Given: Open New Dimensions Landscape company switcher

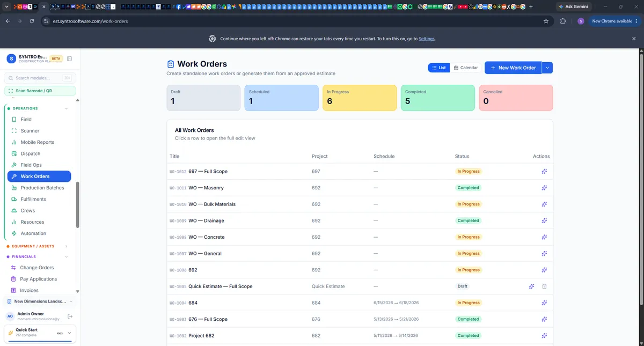Looking at the screenshot, I should 40,301.
